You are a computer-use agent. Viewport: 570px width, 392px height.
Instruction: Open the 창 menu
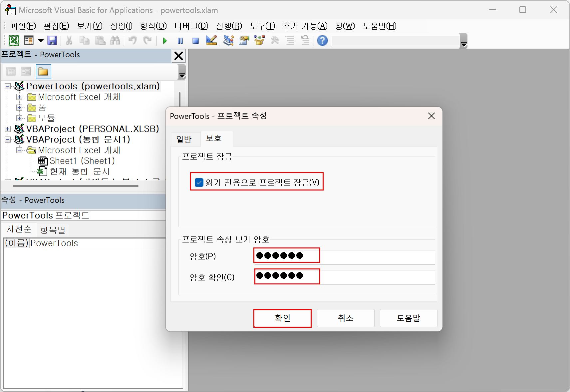click(x=345, y=26)
